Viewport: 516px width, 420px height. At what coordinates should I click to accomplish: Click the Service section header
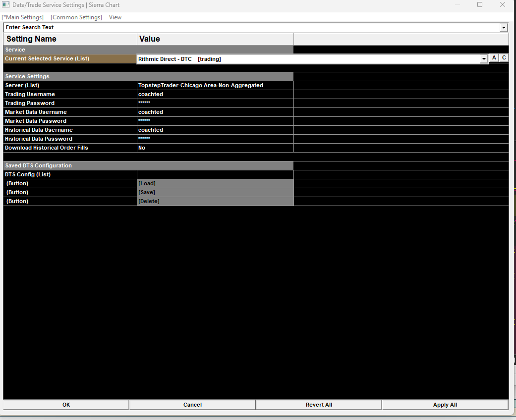(x=148, y=50)
